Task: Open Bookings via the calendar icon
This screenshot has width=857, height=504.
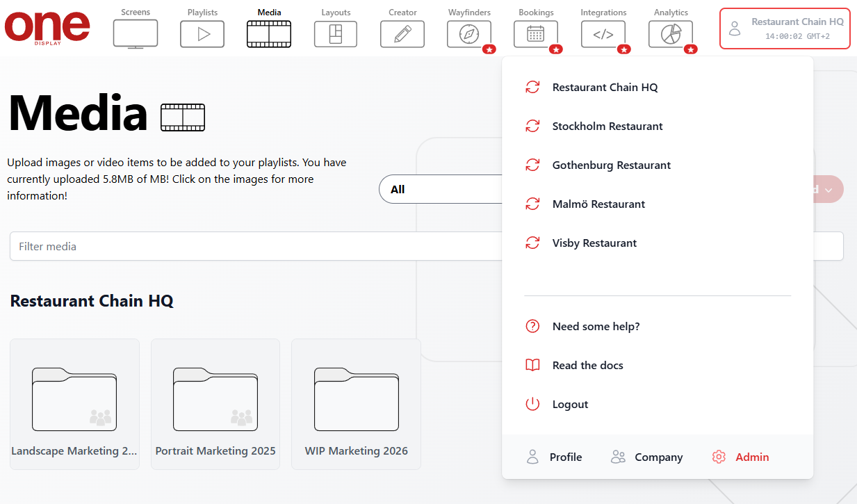Action: tap(536, 32)
